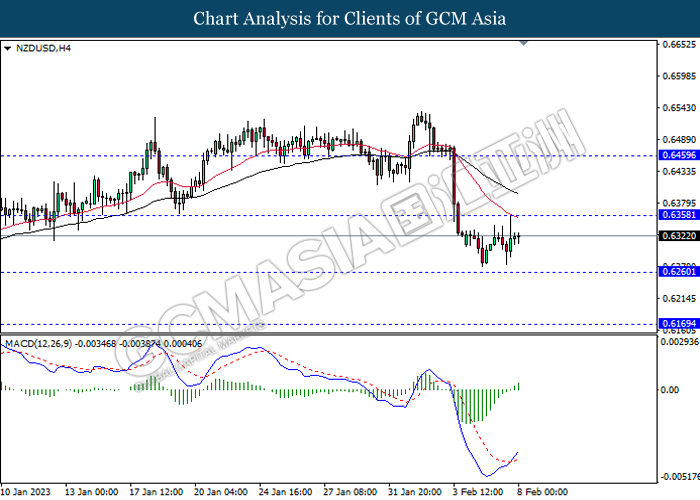
Task: Click the 8 Feb 00:00 time label
Action: [542, 492]
